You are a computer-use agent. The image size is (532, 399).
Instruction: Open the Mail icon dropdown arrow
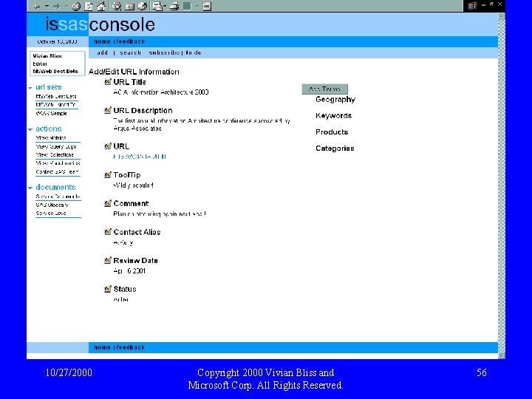point(165,6)
